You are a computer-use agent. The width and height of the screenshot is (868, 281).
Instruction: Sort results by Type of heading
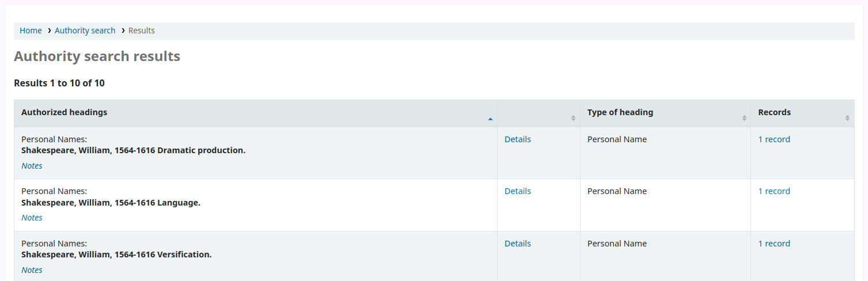coord(744,118)
